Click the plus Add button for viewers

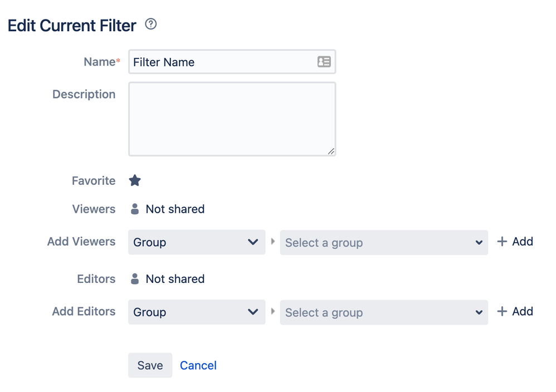point(515,242)
